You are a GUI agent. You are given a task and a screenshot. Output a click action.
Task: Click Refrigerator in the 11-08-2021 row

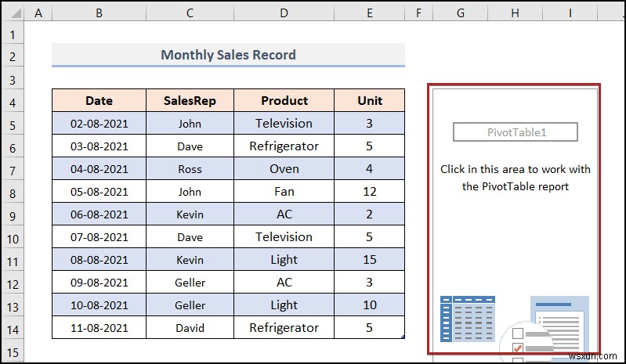coord(284,328)
